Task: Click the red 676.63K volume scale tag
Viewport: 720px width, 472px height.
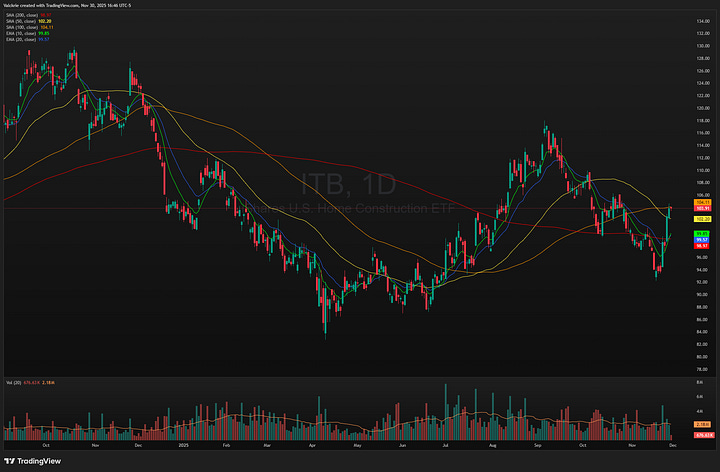Action: point(704,434)
